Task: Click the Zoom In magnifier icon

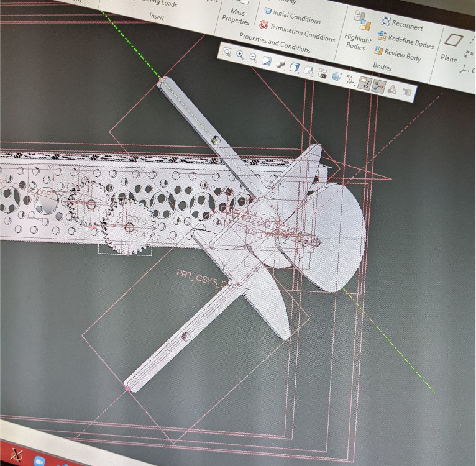Action: (240, 55)
